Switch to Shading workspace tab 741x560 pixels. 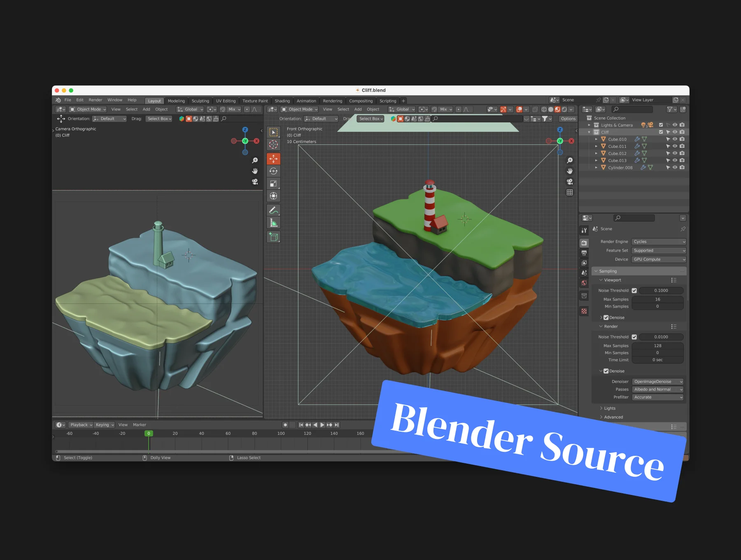[282, 101]
